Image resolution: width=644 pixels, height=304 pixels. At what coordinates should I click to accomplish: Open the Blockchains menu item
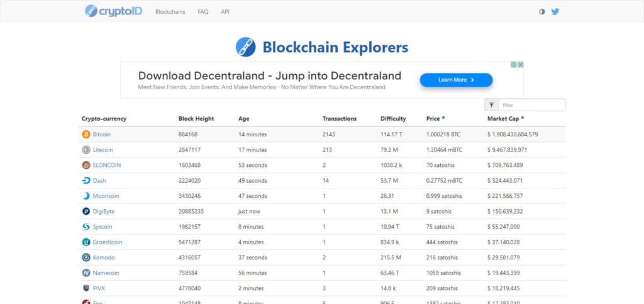tap(170, 12)
